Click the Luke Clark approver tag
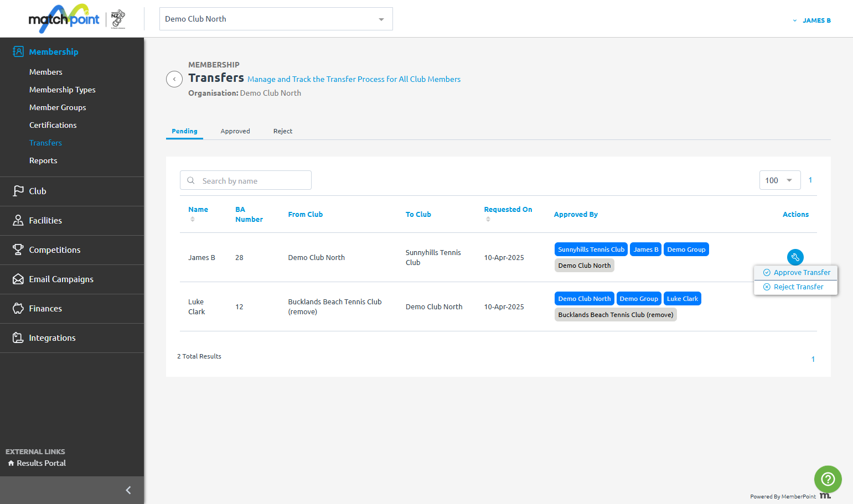 click(x=683, y=299)
